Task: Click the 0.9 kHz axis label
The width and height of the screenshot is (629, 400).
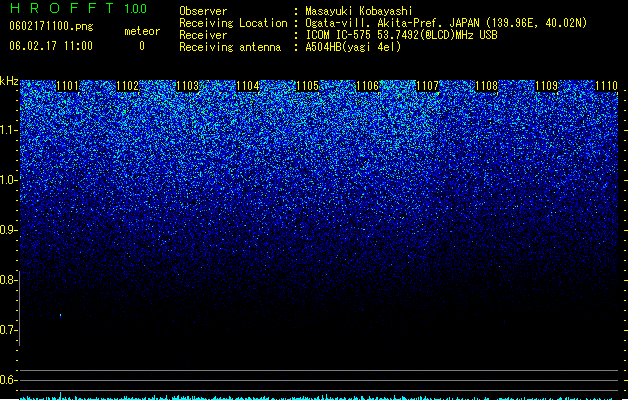Action: click(8, 230)
